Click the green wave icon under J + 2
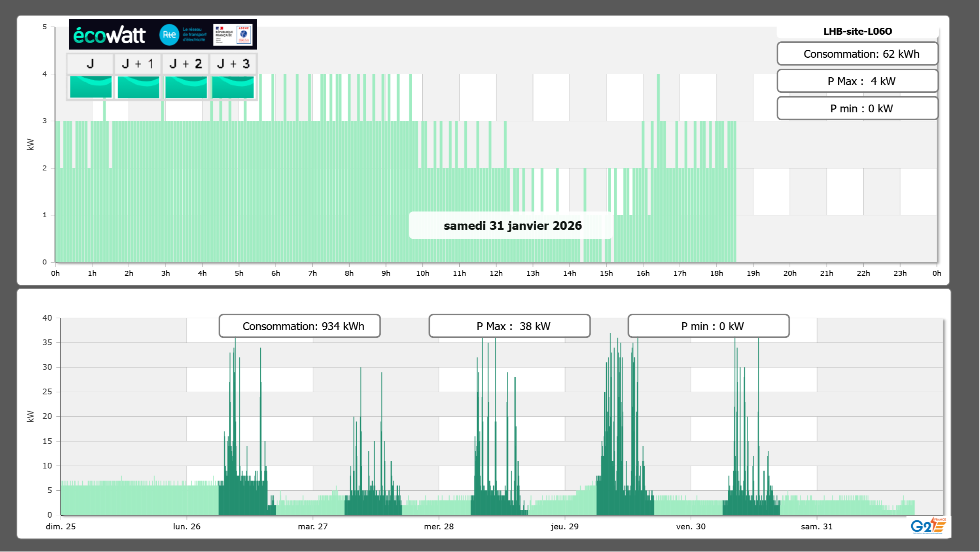This screenshot has height=552, width=980. [x=186, y=87]
